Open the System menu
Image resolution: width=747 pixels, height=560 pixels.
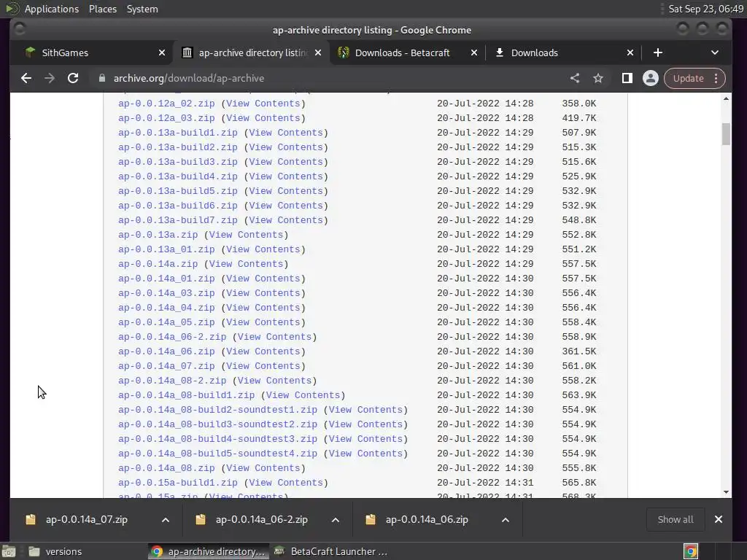pyautogui.click(x=142, y=9)
